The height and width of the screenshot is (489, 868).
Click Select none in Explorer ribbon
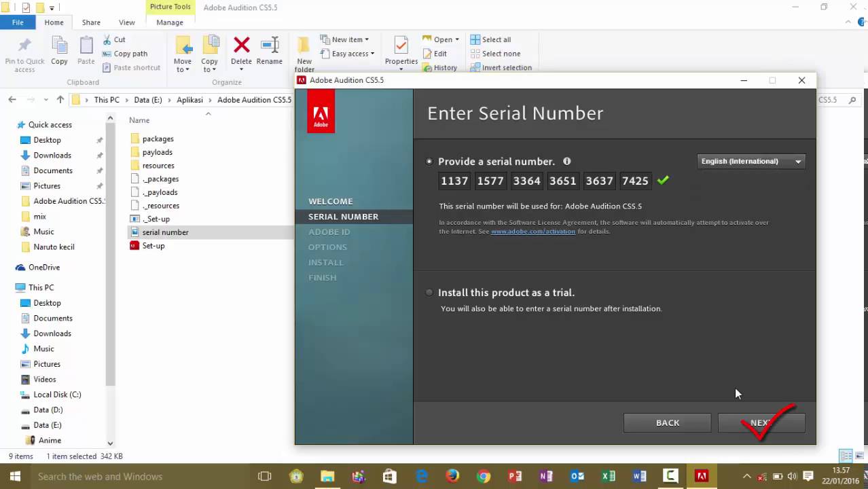coord(495,54)
